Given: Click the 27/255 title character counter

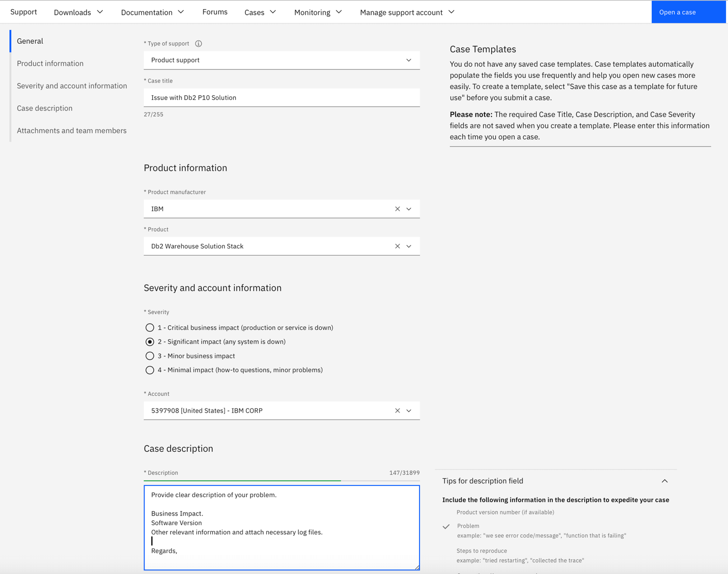Looking at the screenshot, I should tap(153, 114).
